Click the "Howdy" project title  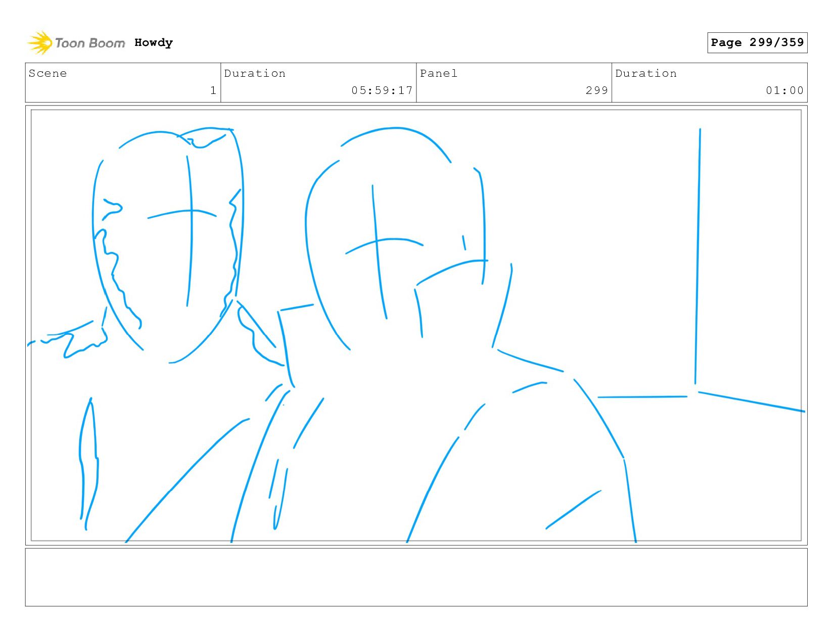[154, 43]
